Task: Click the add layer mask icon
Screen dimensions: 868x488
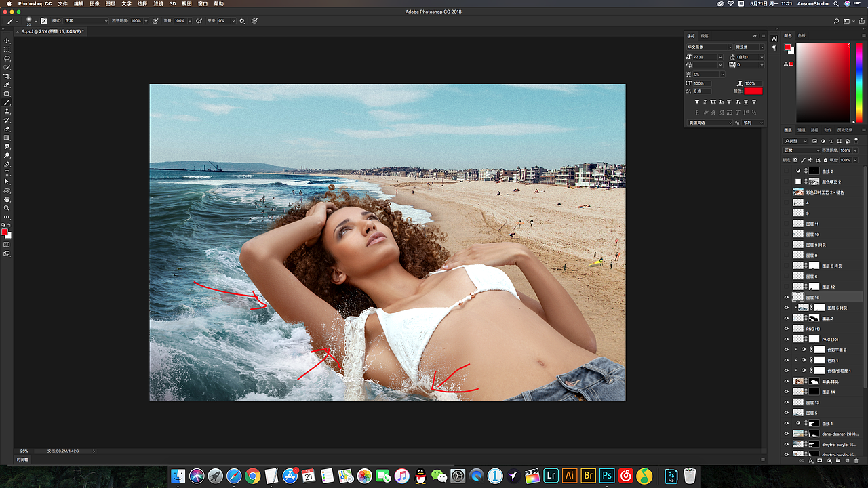Action: [x=820, y=460]
